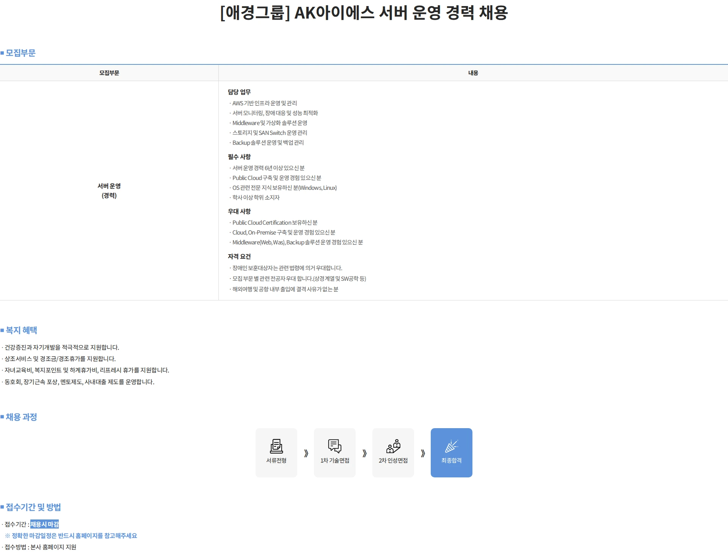The width and height of the screenshot is (728, 560).
Task: Click the 최종합격 party popper icon
Action: [452, 446]
